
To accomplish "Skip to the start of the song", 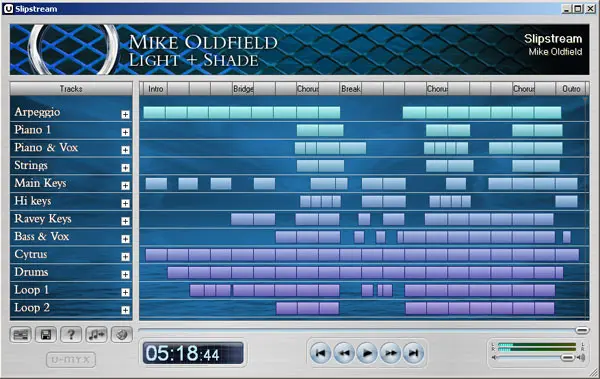I will point(321,353).
